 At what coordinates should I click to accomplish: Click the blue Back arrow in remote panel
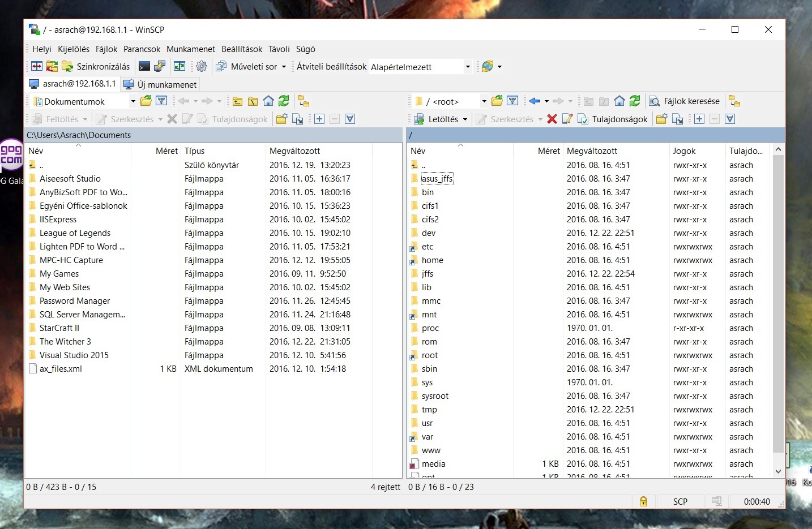click(535, 101)
